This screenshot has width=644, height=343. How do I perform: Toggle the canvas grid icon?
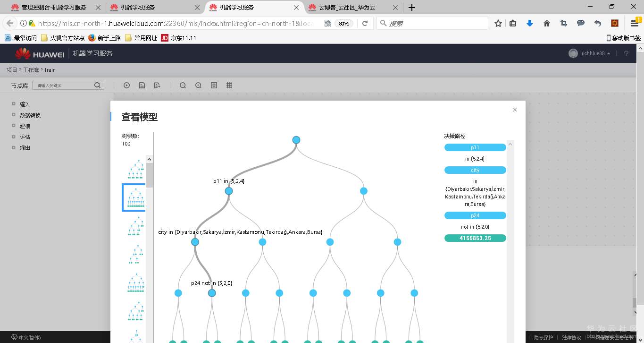click(x=229, y=86)
